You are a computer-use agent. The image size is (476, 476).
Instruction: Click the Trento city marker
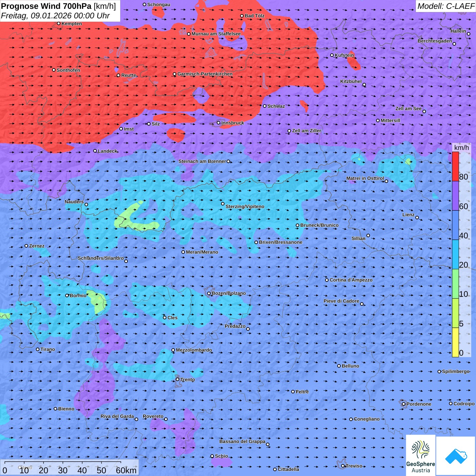pos(177,379)
